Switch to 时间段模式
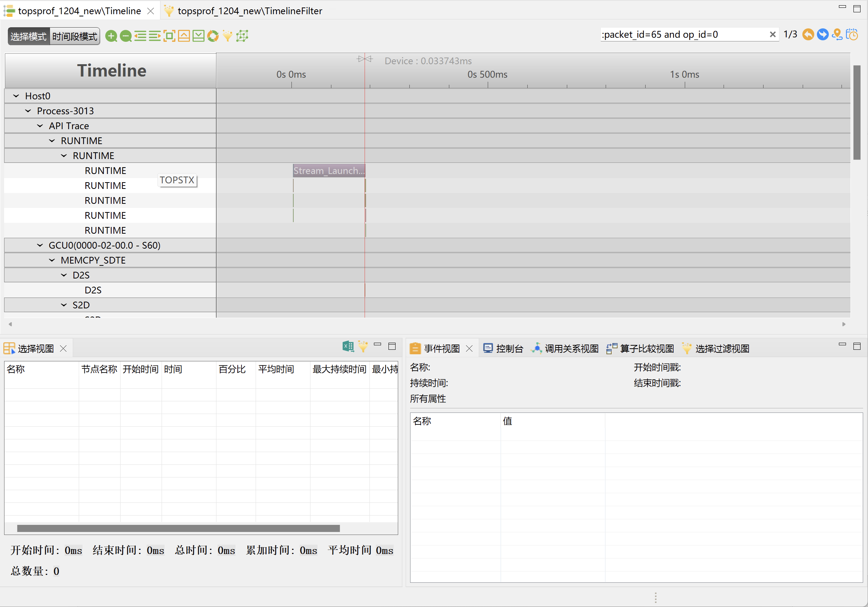This screenshot has width=868, height=607. pyautogui.click(x=75, y=37)
